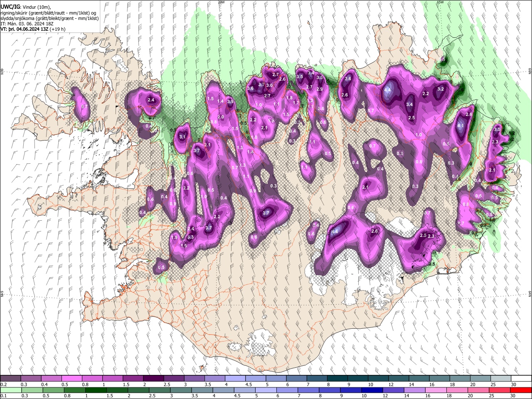Image resolution: width=532 pixels, height=399 pixels.
Task: Click the 1.8 value label on the map
Action: tap(290, 98)
